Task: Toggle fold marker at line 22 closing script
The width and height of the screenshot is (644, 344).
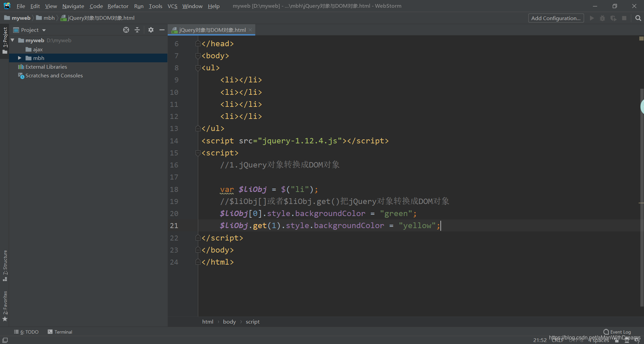Action: pyautogui.click(x=198, y=238)
